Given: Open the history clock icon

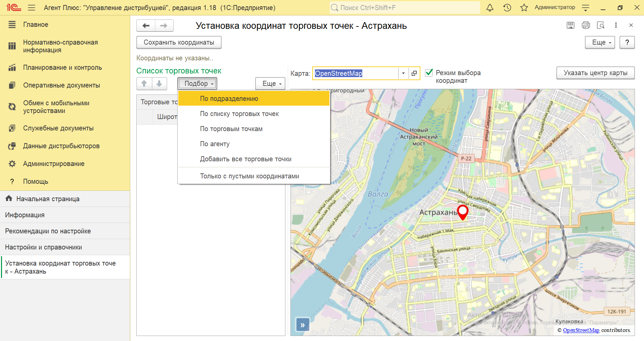Looking at the screenshot, I should tap(507, 8).
